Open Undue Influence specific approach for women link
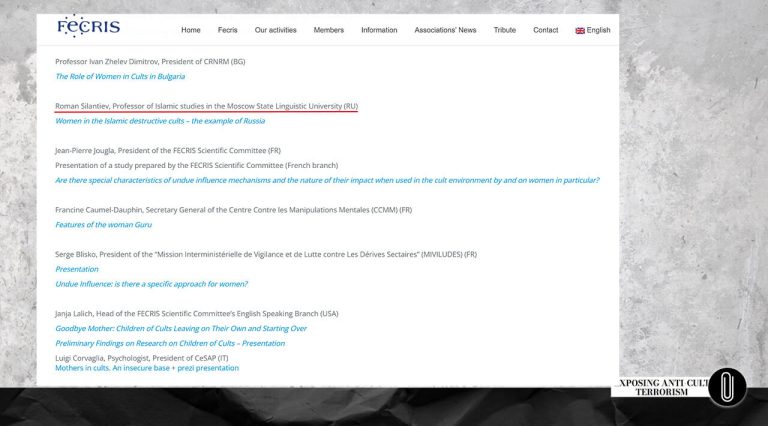This screenshot has width=768, height=426. coord(151,284)
